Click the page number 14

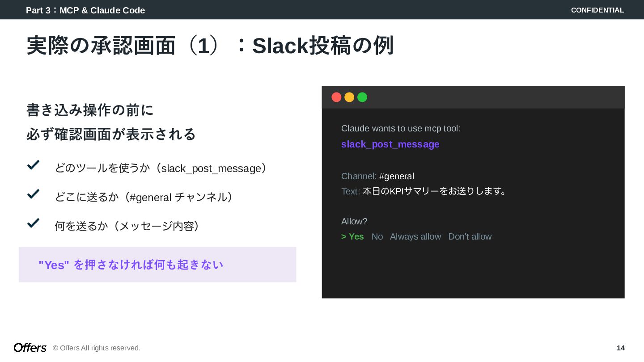(621, 348)
